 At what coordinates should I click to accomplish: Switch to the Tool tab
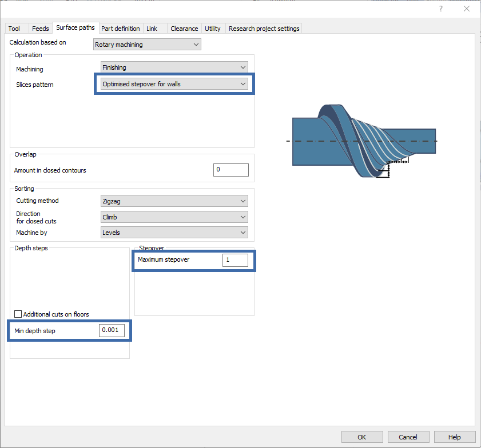[x=14, y=29]
